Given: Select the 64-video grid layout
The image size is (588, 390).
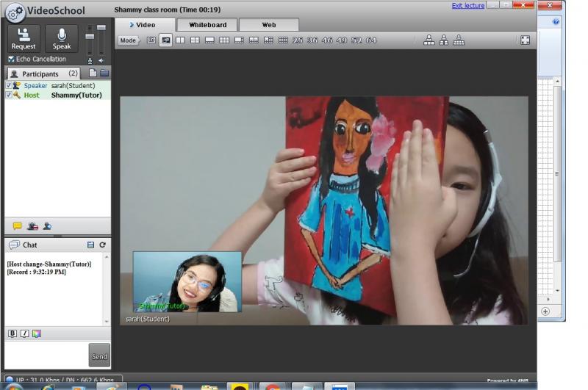Looking at the screenshot, I should (x=371, y=40).
